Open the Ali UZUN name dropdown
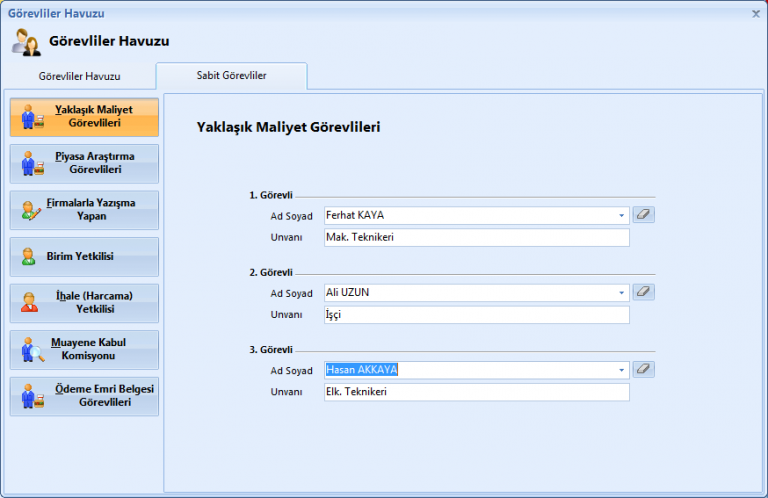 click(621, 292)
